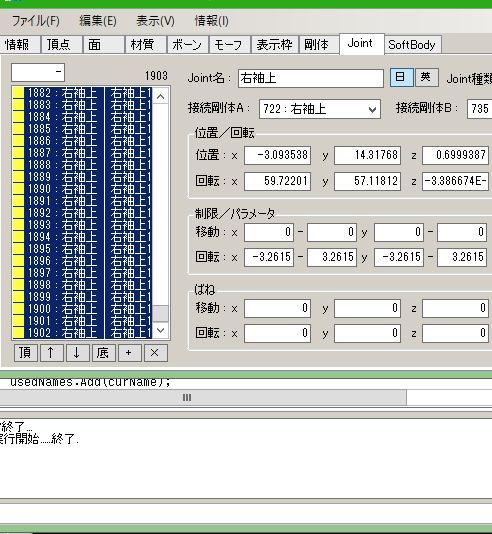Viewport: 492px width, 534px height.
Task: Select the Joint tab
Action: [362, 44]
